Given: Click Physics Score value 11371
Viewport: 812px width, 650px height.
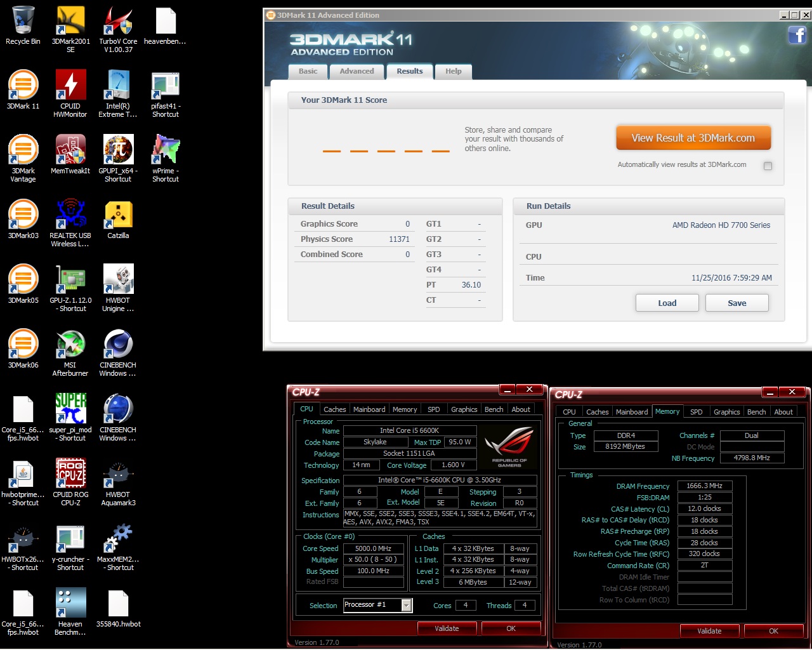Looking at the screenshot, I should (399, 239).
